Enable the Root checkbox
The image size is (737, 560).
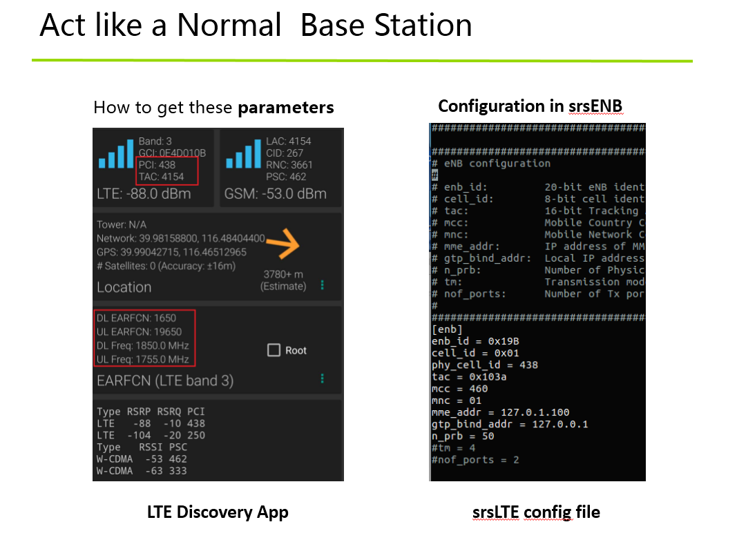point(274,350)
